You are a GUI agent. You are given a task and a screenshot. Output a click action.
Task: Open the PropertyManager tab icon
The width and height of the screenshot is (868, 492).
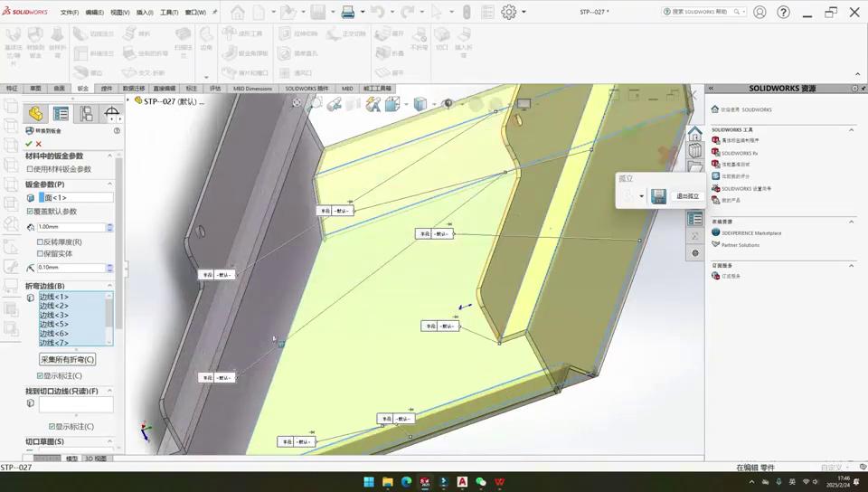point(61,114)
